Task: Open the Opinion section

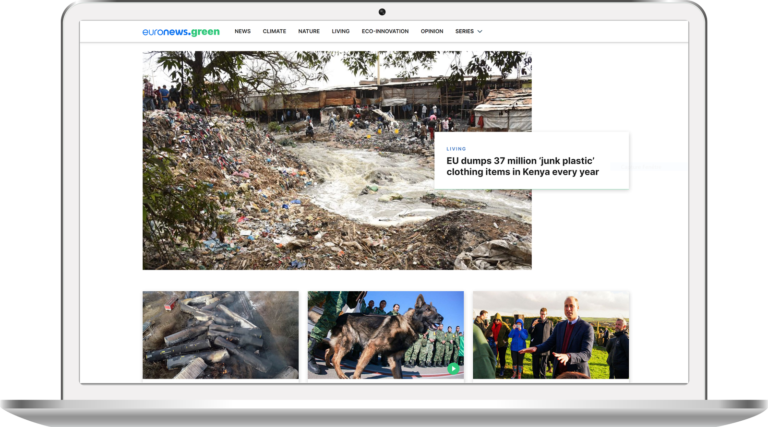Action: click(432, 31)
